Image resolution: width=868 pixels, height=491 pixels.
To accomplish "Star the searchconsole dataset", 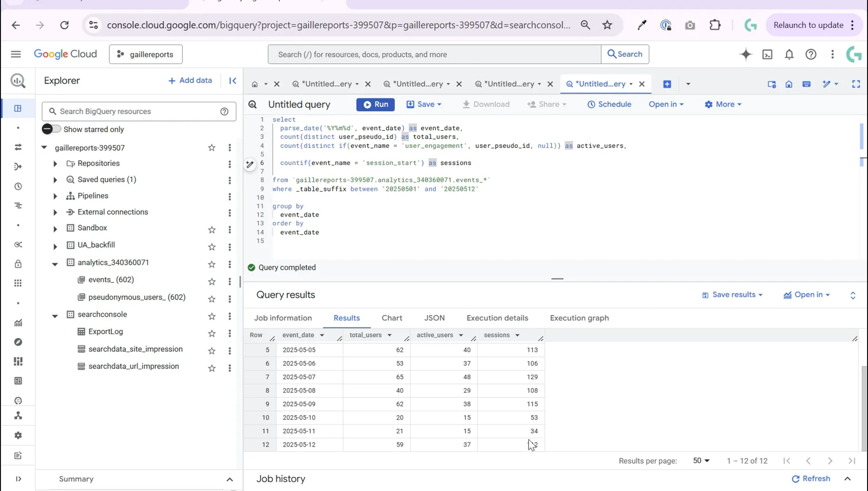I will (212, 316).
